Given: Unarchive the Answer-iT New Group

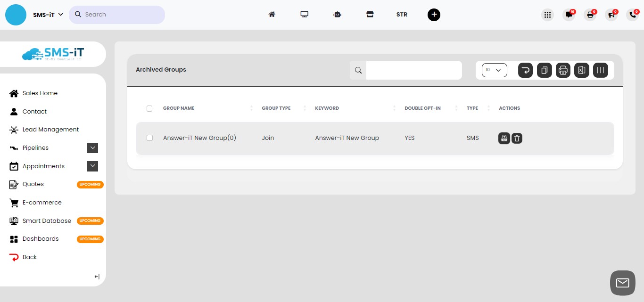Looking at the screenshot, I should (504, 138).
